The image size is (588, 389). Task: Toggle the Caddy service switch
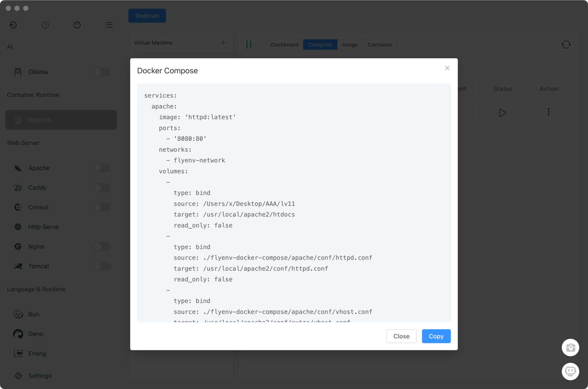[102, 188]
